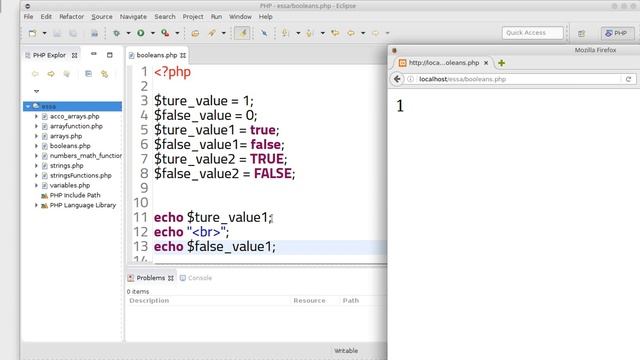The width and height of the screenshot is (640, 360).
Task: Open the Refactor menu
Action: (71, 17)
